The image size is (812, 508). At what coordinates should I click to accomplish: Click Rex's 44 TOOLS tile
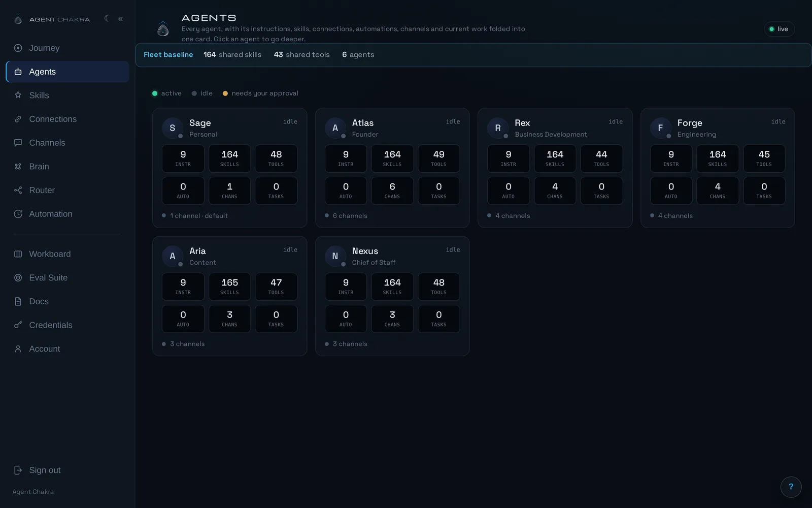(601, 158)
